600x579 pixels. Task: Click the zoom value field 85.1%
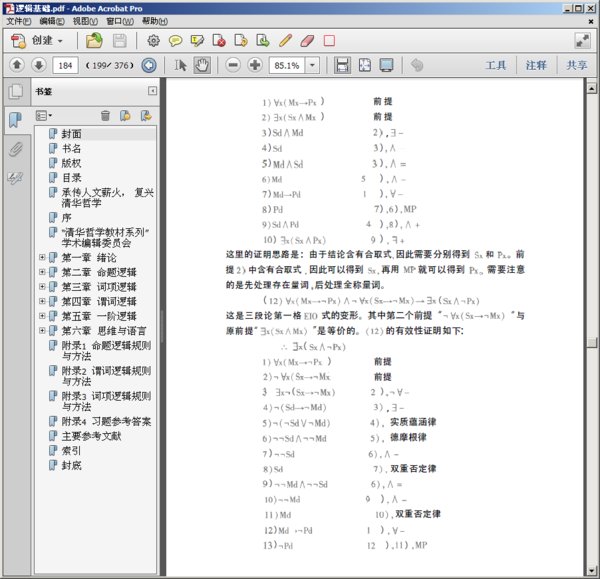point(287,65)
